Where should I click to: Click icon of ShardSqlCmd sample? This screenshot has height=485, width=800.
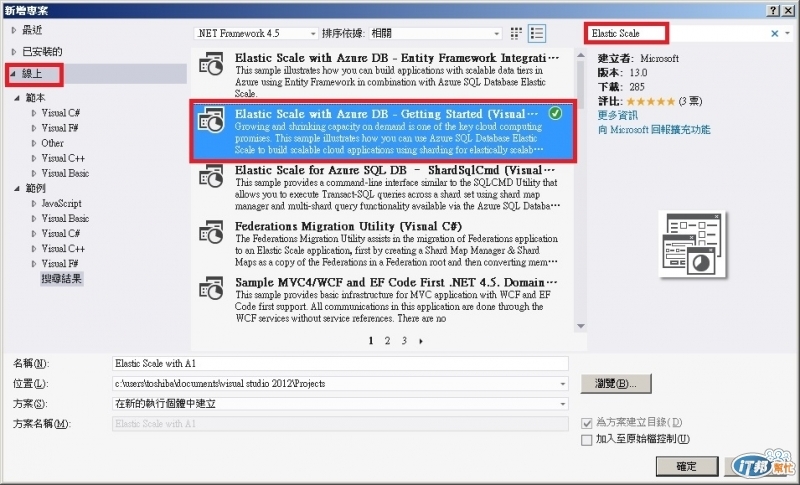211,176
